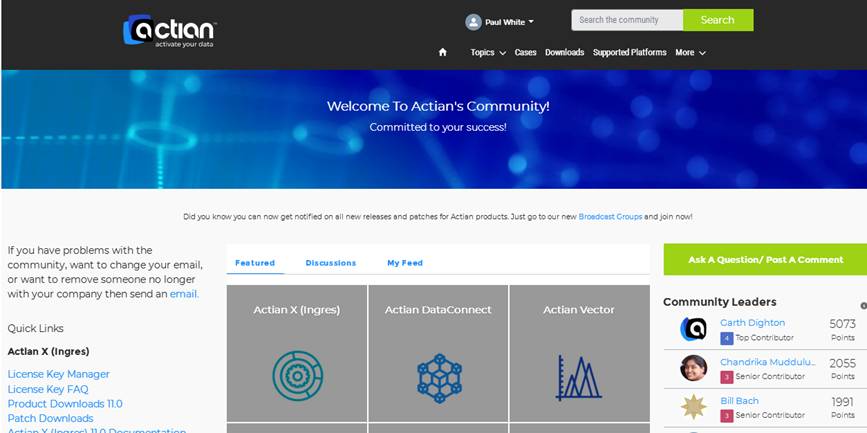Screen dimensions: 867x433
Task: Click Garth Dighton's Actian avatar
Action: tap(693, 329)
